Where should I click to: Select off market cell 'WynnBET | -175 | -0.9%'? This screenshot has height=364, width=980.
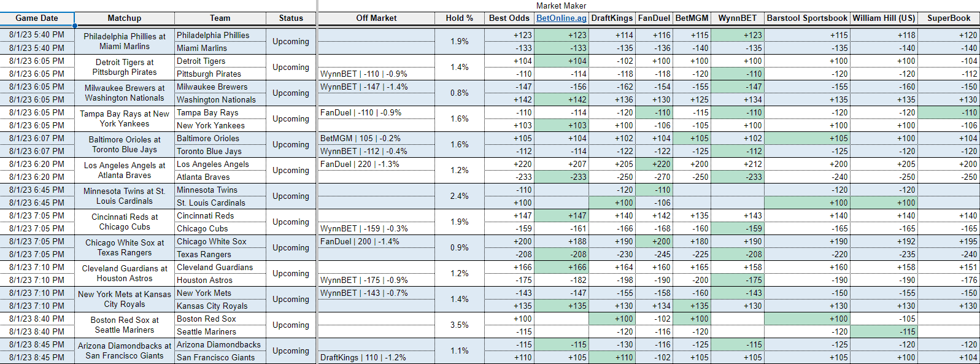click(376, 280)
